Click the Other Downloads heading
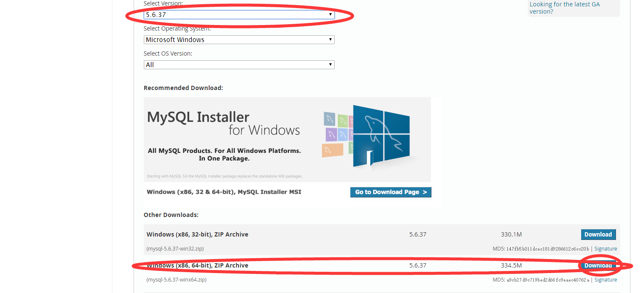The height and width of the screenshot is (293, 644). click(x=171, y=215)
